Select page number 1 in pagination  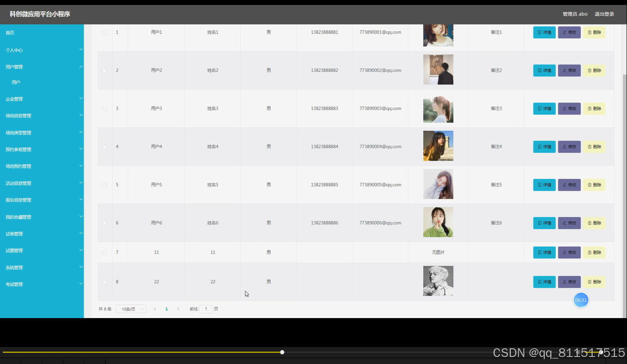click(x=167, y=309)
